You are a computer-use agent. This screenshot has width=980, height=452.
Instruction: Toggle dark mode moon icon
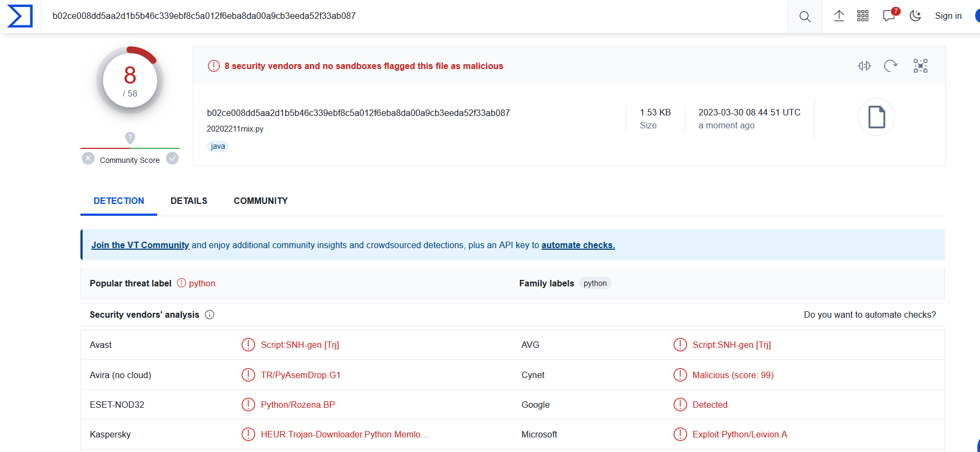coord(915,16)
